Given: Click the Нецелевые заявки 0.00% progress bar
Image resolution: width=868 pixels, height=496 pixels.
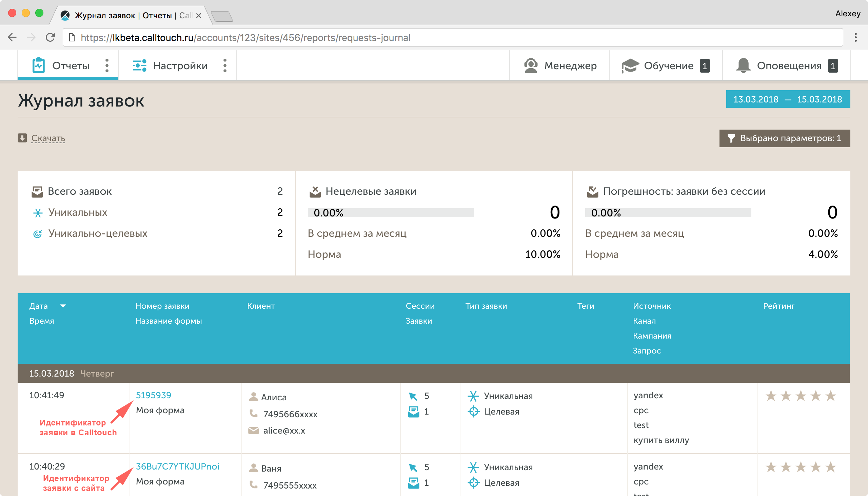Looking at the screenshot, I should (x=391, y=213).
